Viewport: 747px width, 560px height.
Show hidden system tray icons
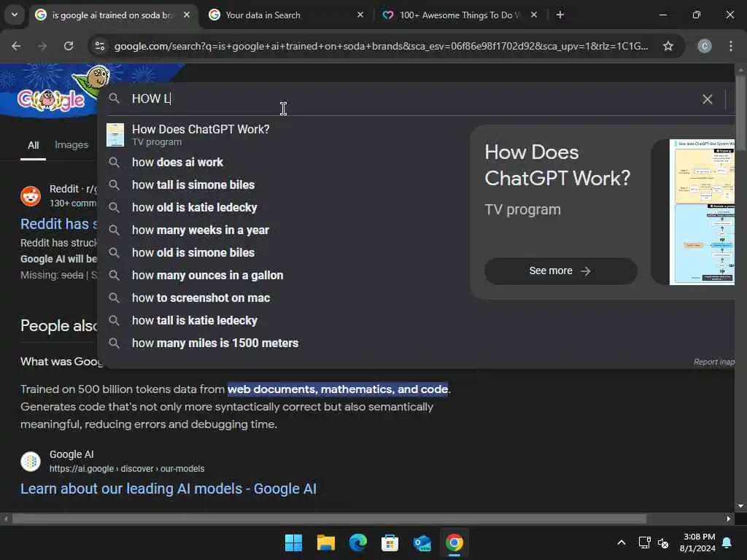point(622,542)
